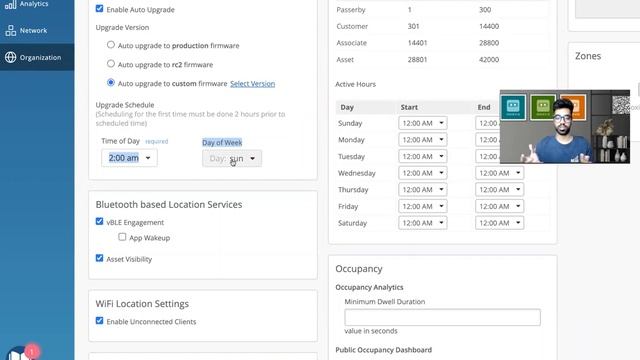Screen dimensions: 640x360
Task: Click the Network topology icon in sidebar
Action: 11,31
